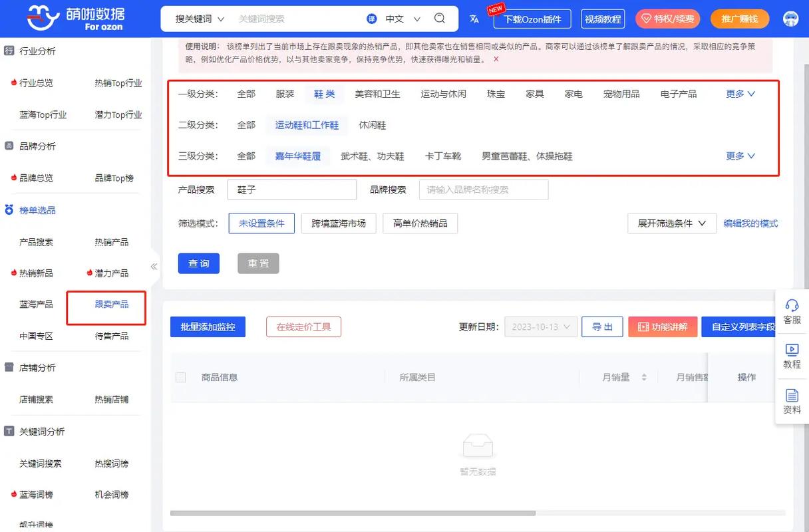Click the horizontal table scrollbar
Screen dimensions: 809x532
tap(353, 513)
